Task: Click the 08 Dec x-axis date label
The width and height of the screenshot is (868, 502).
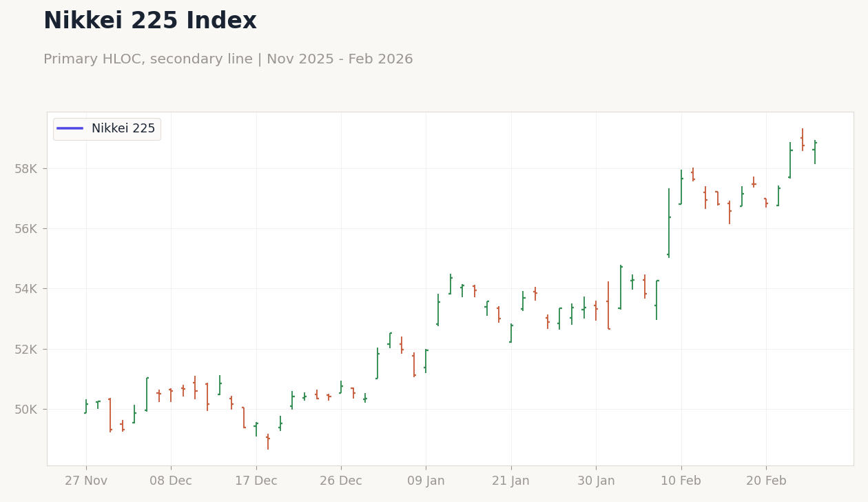Action: coord(171,481)
